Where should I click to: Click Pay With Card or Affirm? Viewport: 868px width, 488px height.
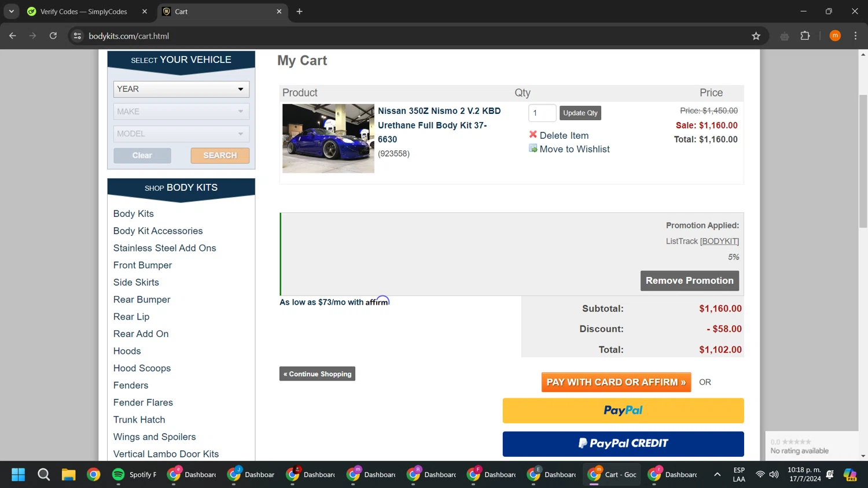616,382
